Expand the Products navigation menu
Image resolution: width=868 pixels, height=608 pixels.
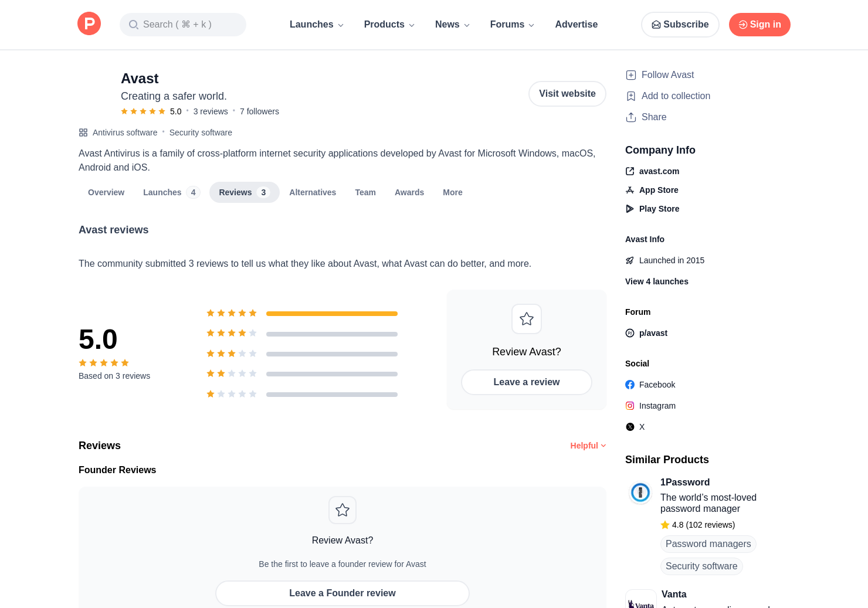[x=389, y=25]
